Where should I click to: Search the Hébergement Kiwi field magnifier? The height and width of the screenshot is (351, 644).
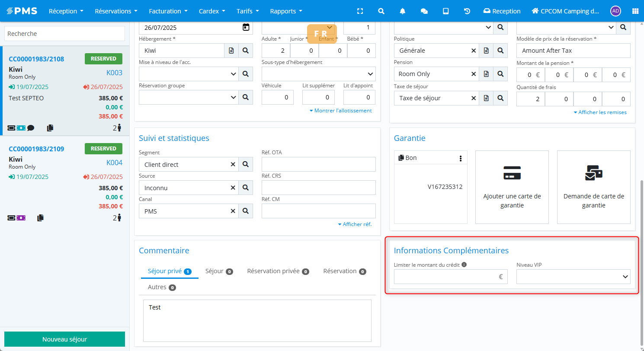(245, 51)
